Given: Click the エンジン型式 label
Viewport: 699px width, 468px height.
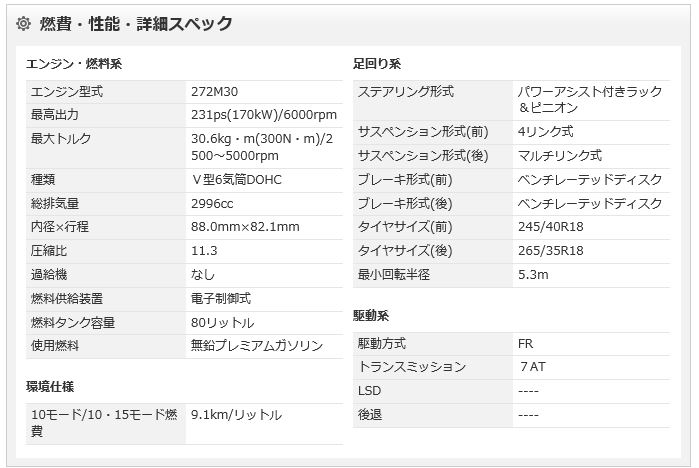Looking at the screenshot, I should coord(67,92).
